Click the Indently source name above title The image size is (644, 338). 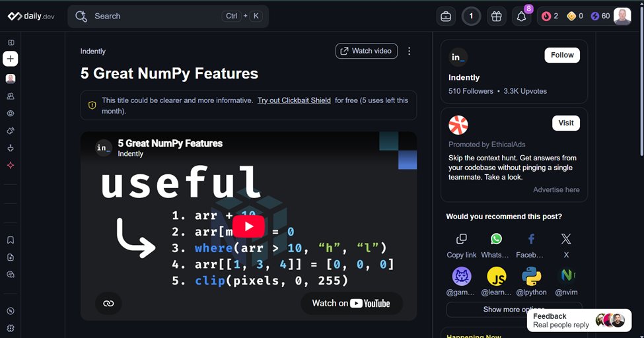[93, 51]
